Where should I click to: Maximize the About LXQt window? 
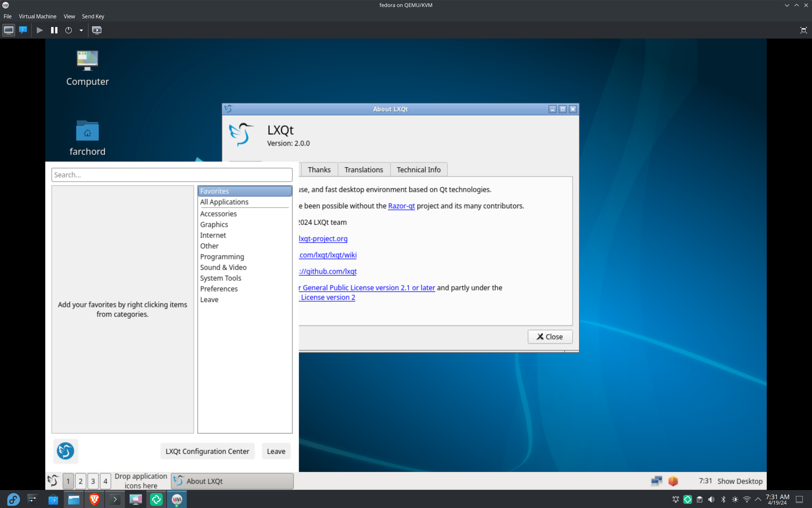(x=563, y=109)
